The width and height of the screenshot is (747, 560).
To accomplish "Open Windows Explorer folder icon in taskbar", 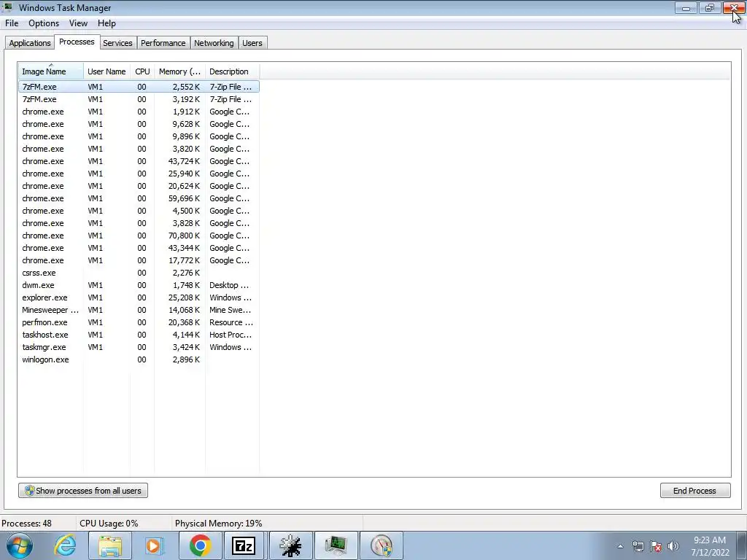I will coord(110,545).
